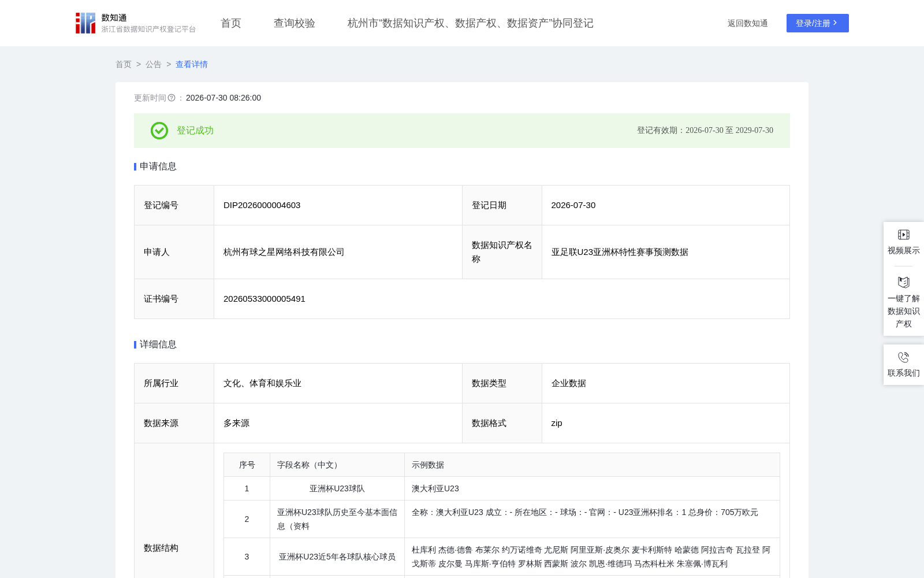
Task: Click the 申请信息 section heading
Action: pyautogui.click(x=158, y=166)
